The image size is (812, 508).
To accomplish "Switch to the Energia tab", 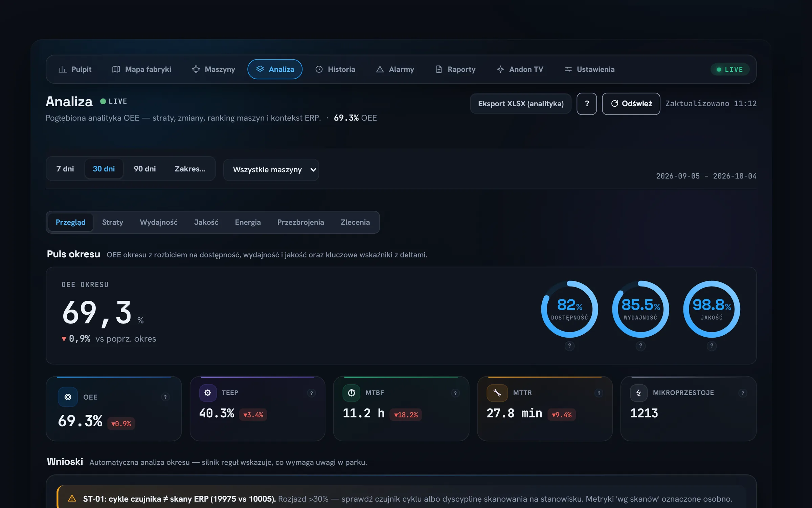I will tap(248, 222).
